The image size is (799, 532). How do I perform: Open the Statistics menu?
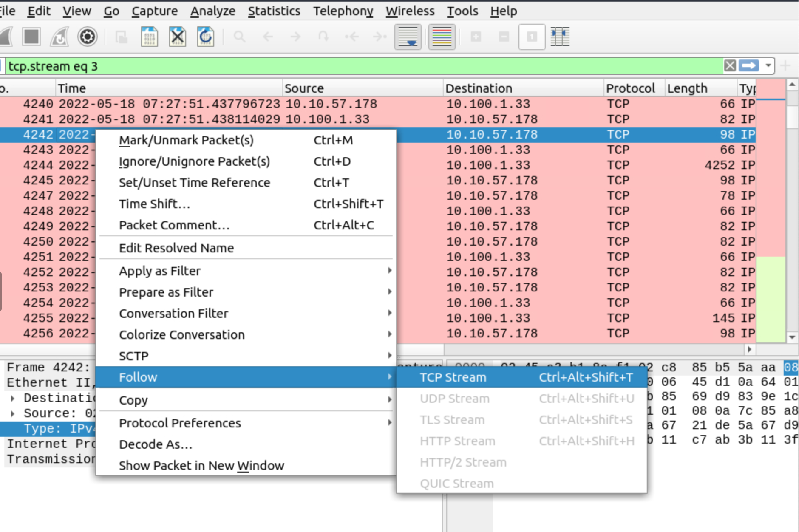[x=274, y=11]
